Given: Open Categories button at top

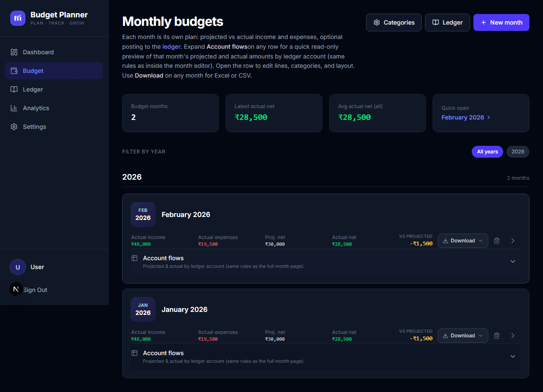Looking at the screenshot, I should (394, 22).
